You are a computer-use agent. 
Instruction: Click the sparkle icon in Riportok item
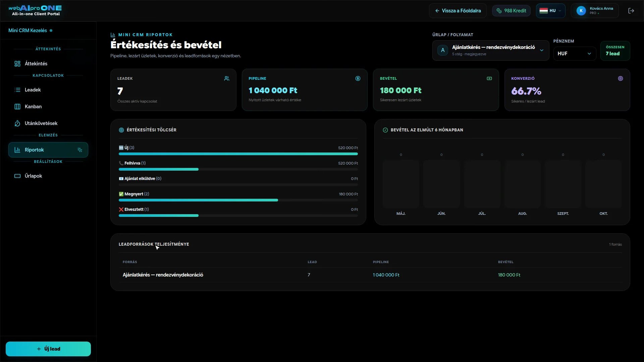pyautogui.click(x=80, y=150)
